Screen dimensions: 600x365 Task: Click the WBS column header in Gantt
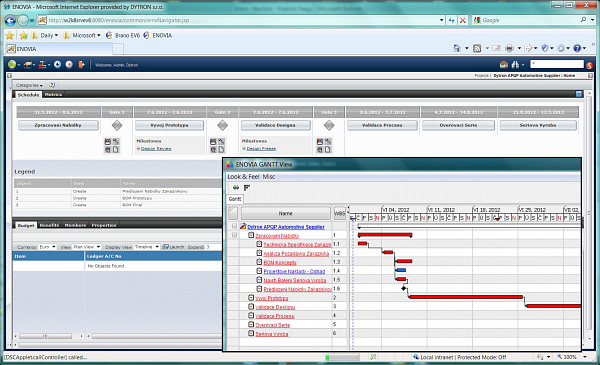coord(339,213)
